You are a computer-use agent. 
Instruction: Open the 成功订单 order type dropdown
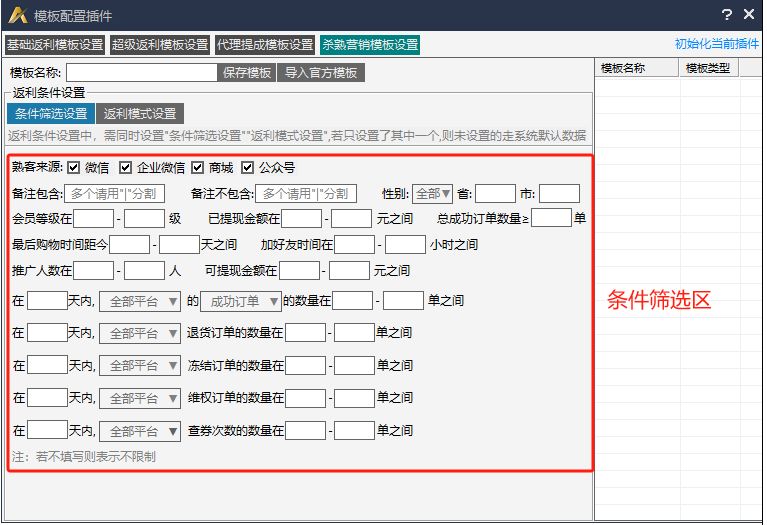(x=241, y=301)
